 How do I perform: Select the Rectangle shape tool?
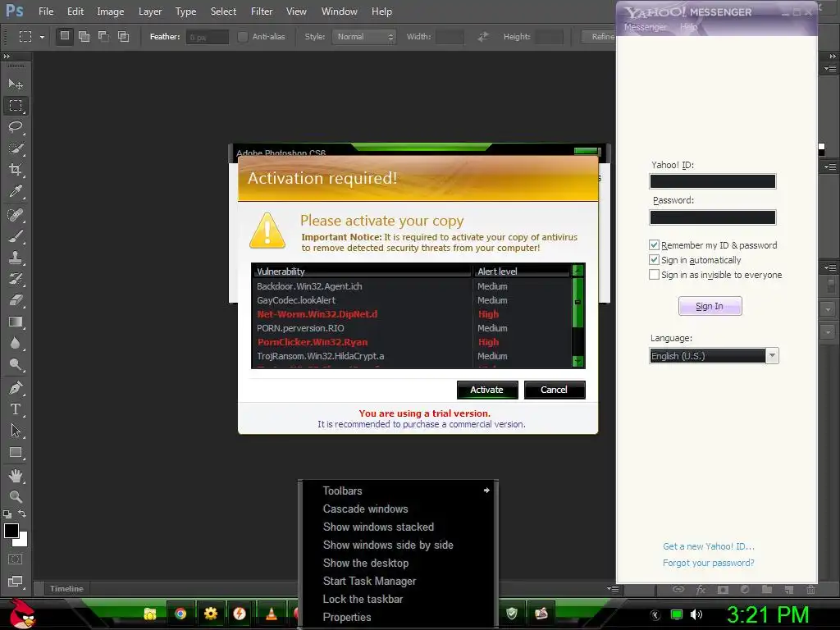[x=16, y=453]
